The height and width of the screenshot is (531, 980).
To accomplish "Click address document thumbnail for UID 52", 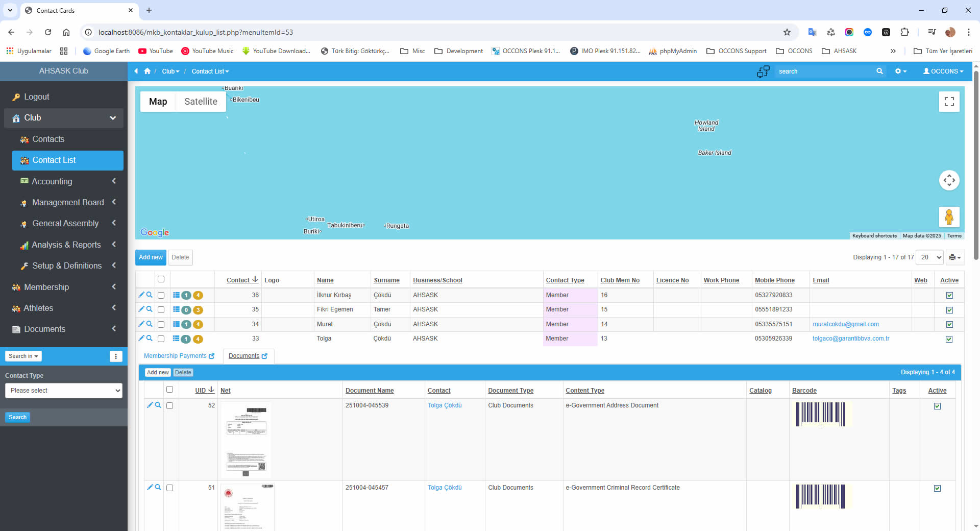I will coord(247,439).
